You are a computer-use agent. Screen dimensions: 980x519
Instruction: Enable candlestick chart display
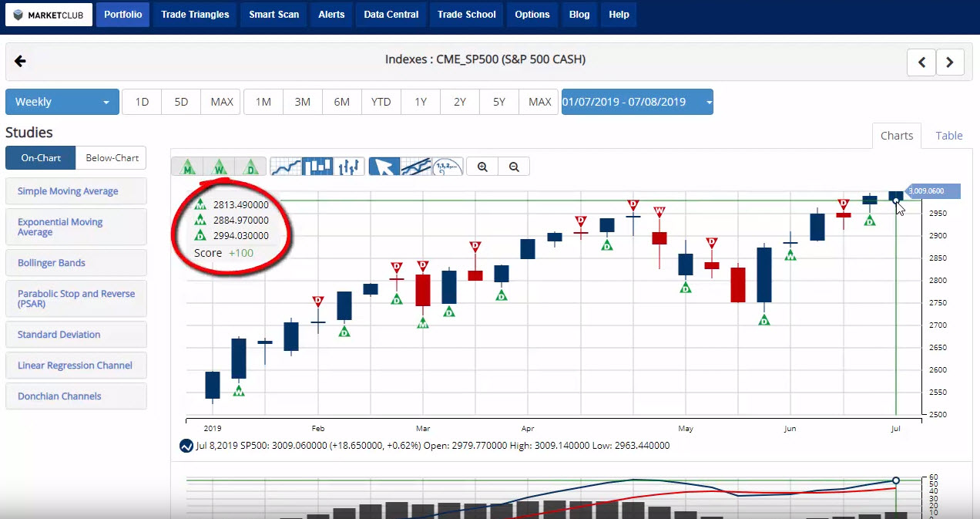(x=318, y=166)
